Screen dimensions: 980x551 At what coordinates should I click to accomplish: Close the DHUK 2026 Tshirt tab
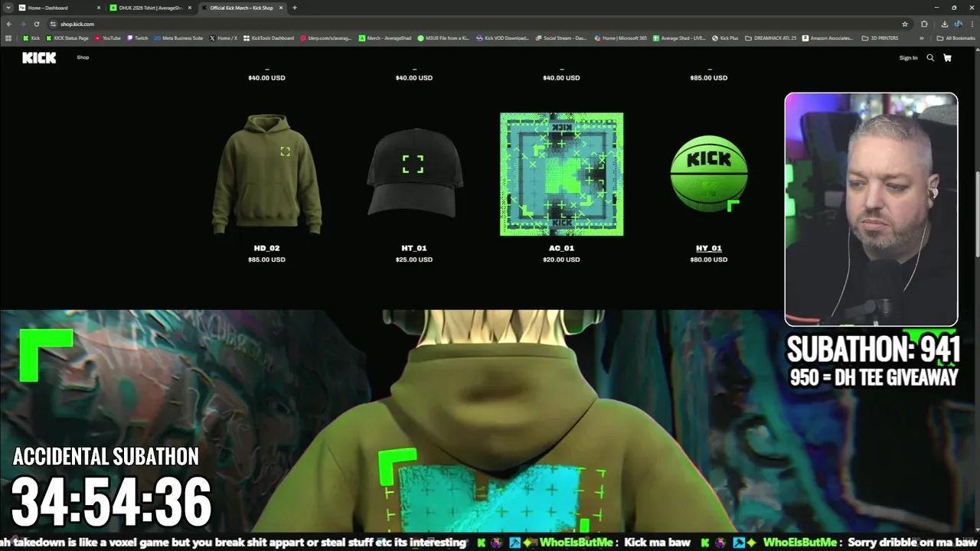tap(191, 8)
